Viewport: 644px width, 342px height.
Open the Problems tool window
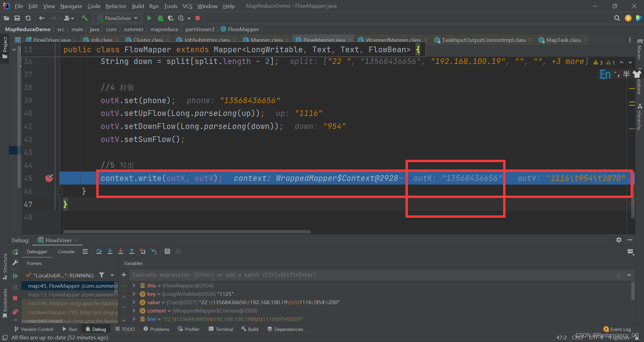tap(156, 329)
